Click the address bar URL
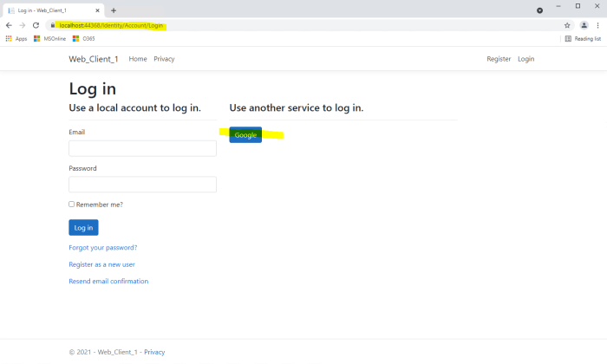607x364 pixels. [111, 25]
